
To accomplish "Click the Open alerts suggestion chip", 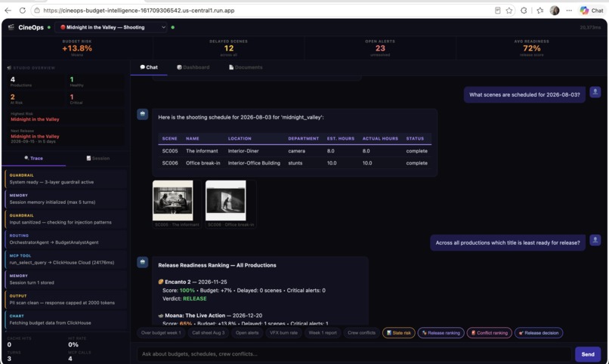I will (x=247, y=332).
